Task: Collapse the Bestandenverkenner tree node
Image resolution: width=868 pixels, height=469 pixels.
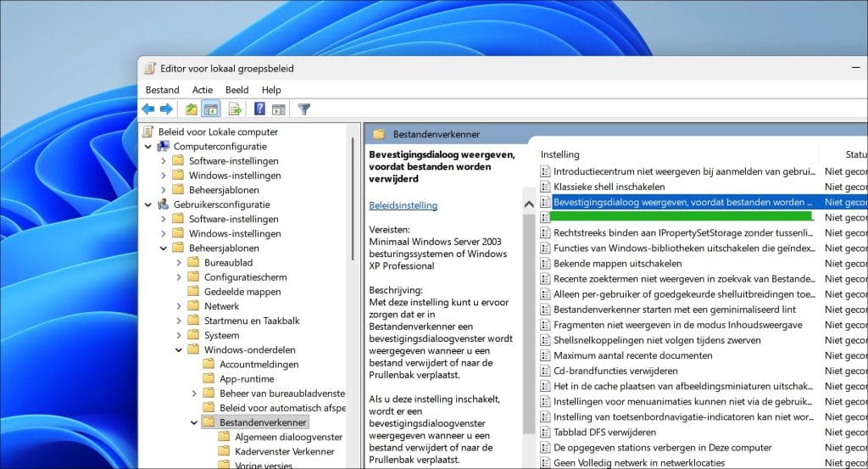Action: 194,422
